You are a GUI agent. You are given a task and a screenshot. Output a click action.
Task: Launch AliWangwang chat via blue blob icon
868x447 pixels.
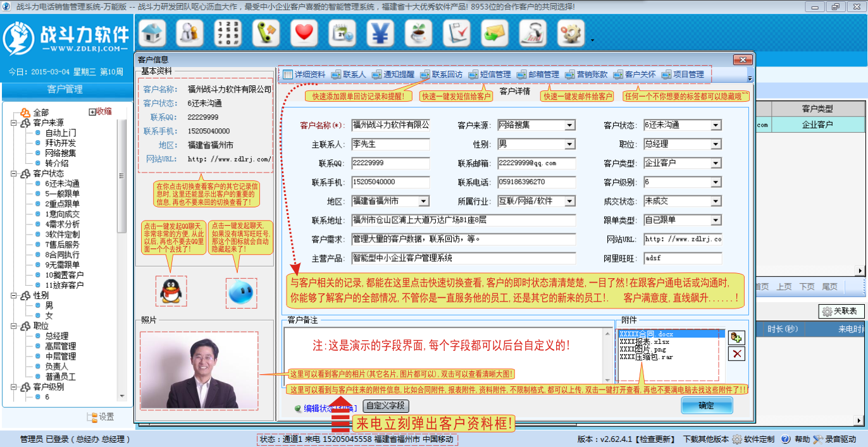coord(241,291)
